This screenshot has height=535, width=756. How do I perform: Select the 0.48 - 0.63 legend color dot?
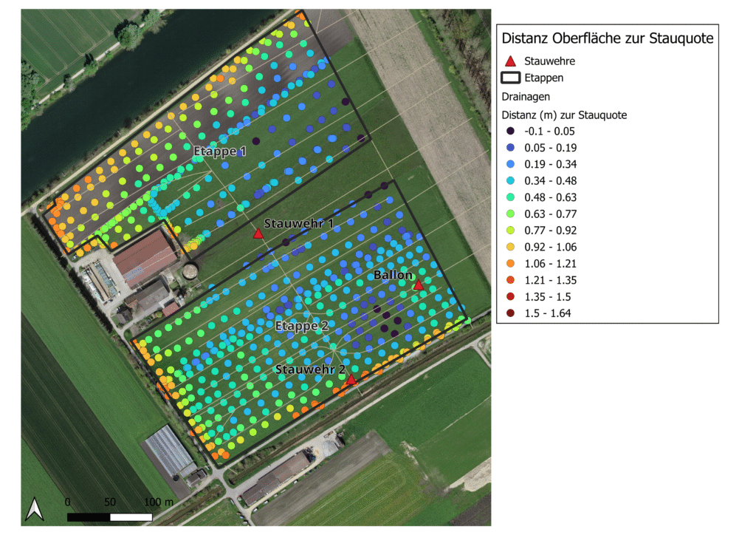510,197
